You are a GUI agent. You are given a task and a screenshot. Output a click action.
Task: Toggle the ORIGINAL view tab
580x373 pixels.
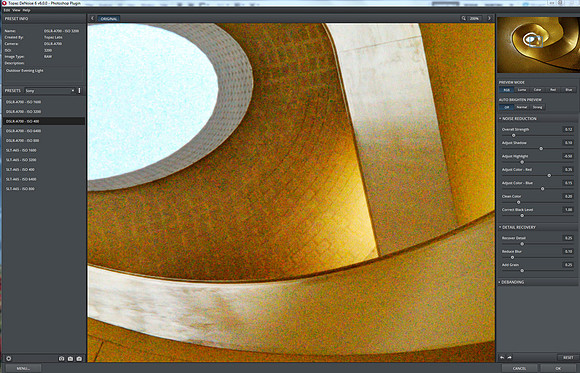109,19
